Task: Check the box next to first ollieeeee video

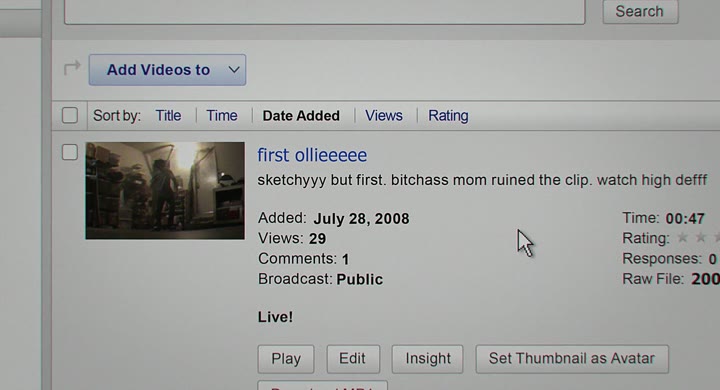Action: pos(70,152)
